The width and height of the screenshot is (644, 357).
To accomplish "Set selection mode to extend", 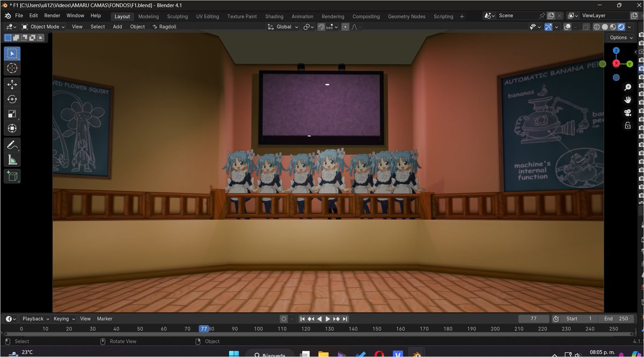I will [16, 38].
